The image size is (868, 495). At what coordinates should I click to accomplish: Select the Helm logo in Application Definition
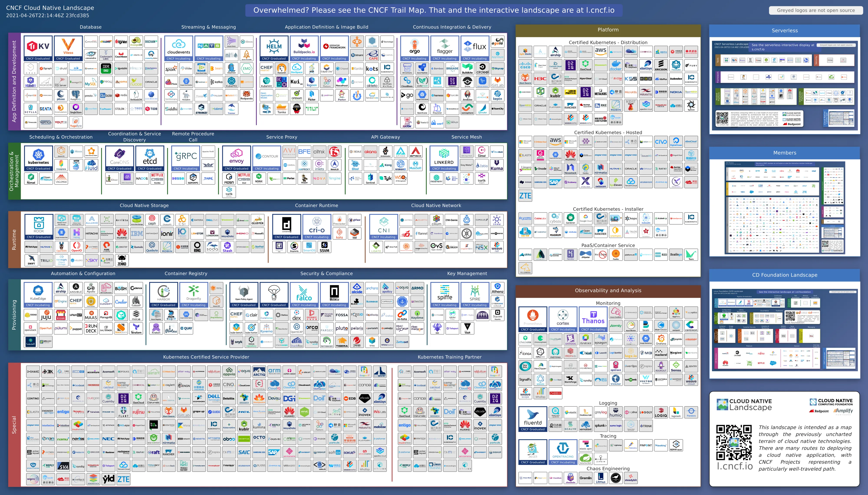pos(274,46)
